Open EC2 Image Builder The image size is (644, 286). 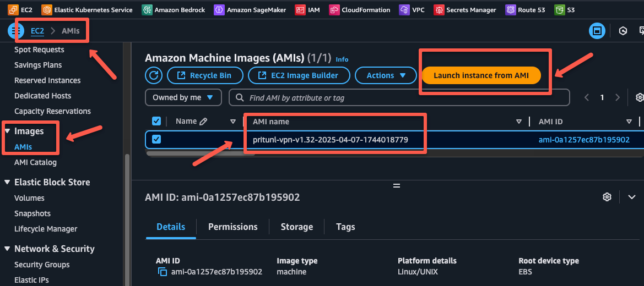tap(299, 75)
